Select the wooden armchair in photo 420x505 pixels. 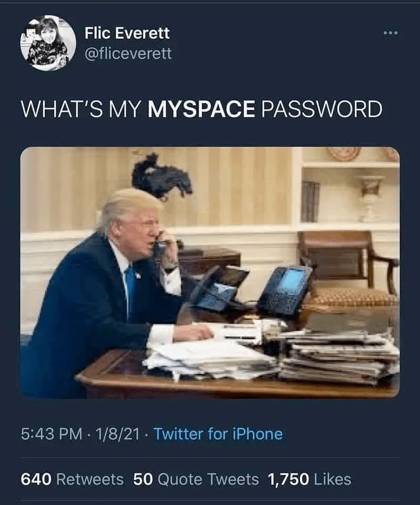[348, 267]
